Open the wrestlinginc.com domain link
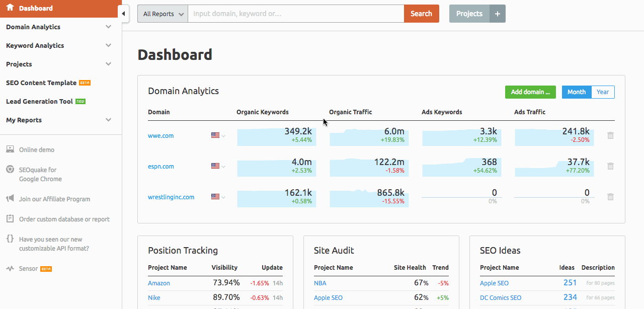This screenshot has height=309, width=644. (x=171, y=197)
